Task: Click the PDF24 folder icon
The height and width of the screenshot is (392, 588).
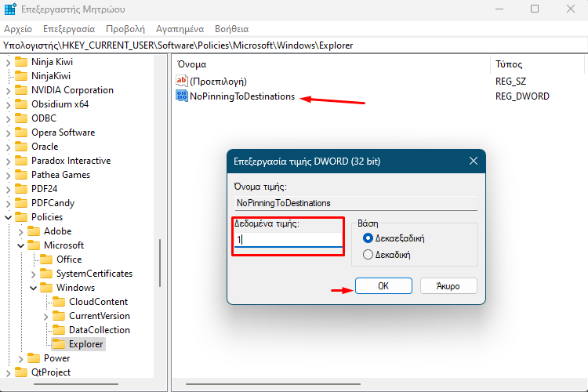Action: pos(21,189)
